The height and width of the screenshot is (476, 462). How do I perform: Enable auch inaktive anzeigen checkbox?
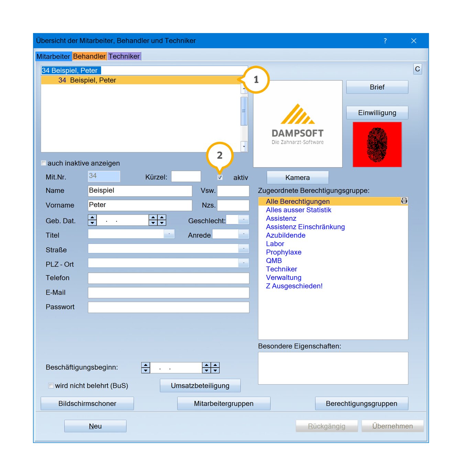pyautogui.click(x=44, y=163)
